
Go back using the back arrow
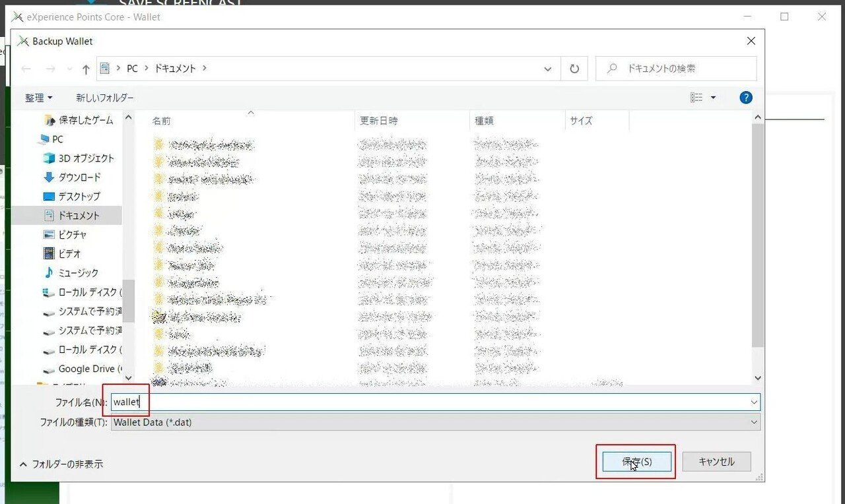26,69
